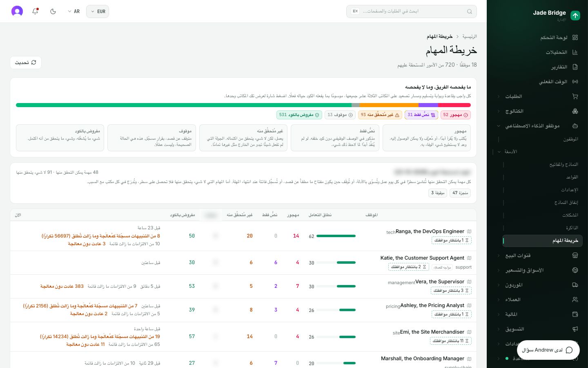Open لوحة التحكم in the sidebar
Screen dimensions: 588x368
[x=537, y=38]
